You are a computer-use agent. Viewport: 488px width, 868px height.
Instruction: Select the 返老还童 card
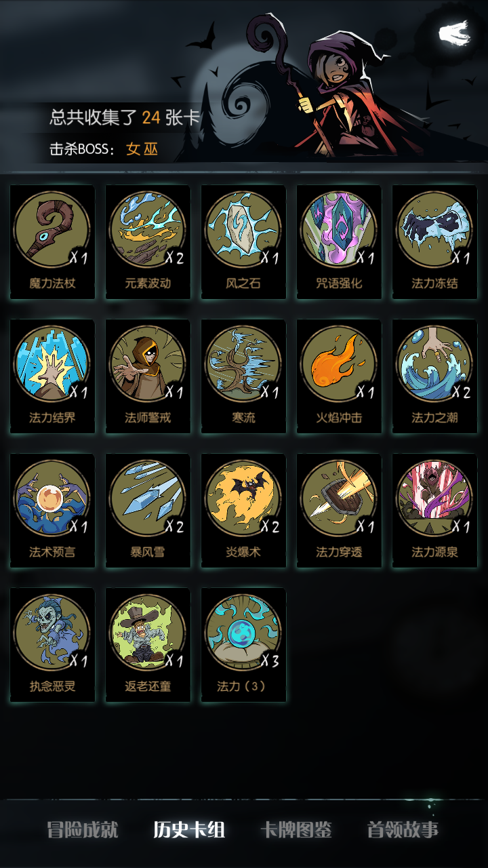148,645
